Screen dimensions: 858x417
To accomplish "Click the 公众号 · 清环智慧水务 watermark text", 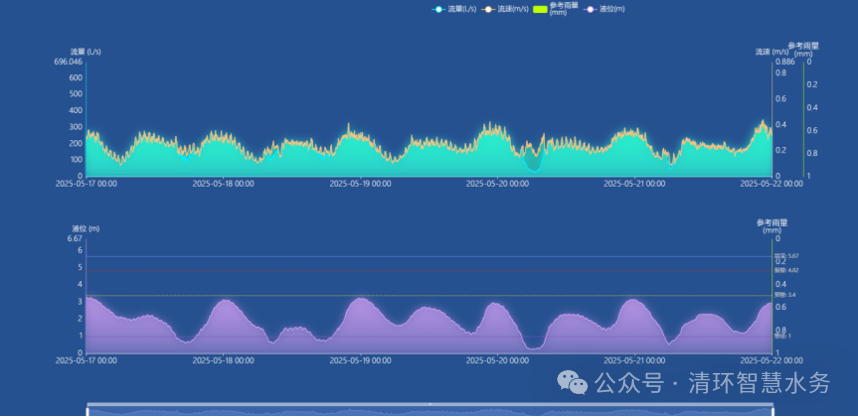I will click(x=712, y=382).
